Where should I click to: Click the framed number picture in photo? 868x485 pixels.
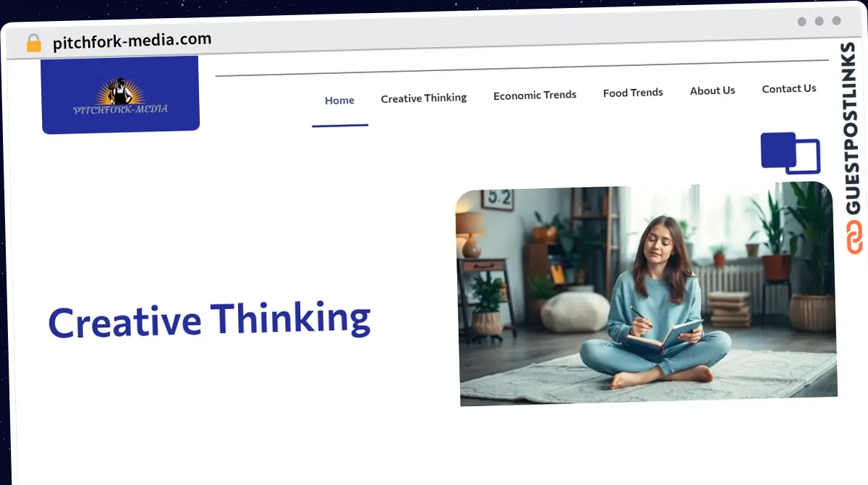[x=497, y=198]
